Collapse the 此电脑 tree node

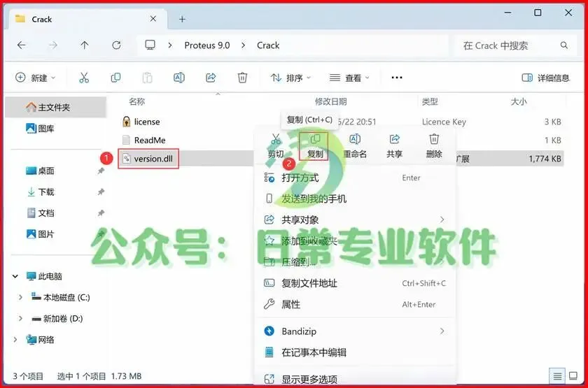[15, 276]
